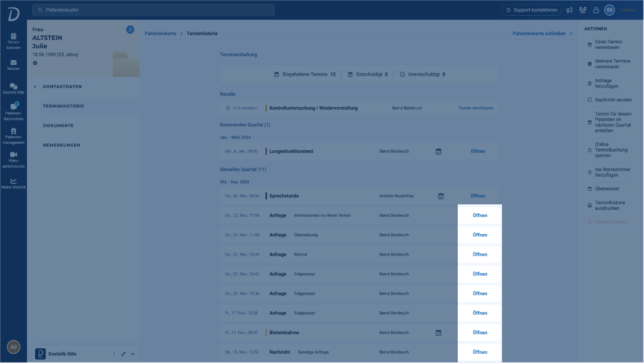The height and width of the screenshot is (363, 644).
Task: Click Termin vereinbaren in the Recalls row
Action: tap(476, 108)
